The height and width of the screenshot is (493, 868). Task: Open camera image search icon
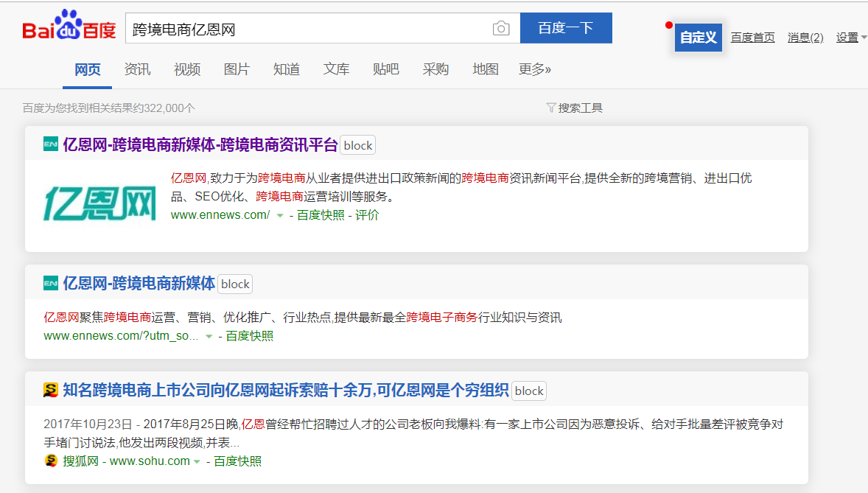(x=501, y=28)
